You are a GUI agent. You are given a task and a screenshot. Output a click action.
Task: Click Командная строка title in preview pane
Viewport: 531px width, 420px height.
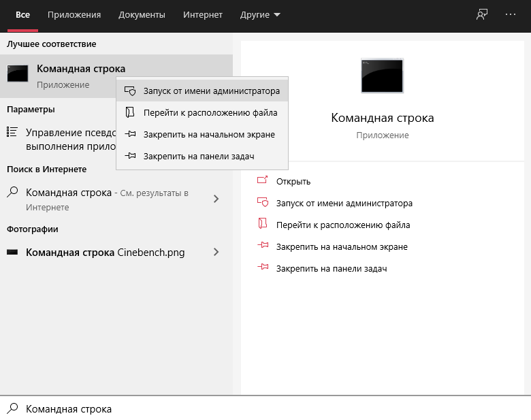(383, 118)
